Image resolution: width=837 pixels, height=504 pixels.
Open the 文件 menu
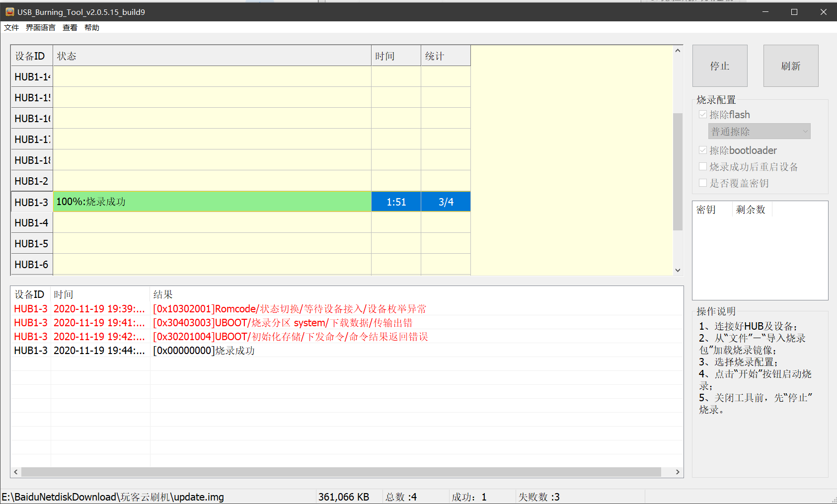pyautogui.click(x=11, y=28)
